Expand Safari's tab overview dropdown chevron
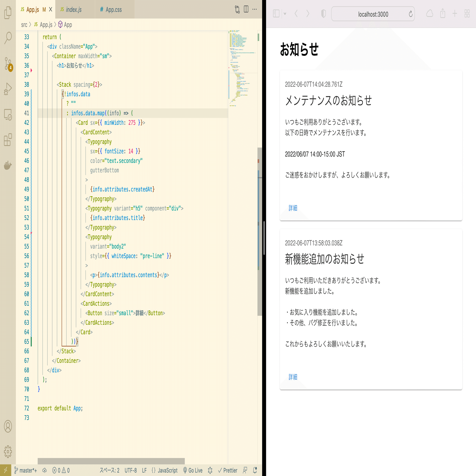 (x=285, y=14)
